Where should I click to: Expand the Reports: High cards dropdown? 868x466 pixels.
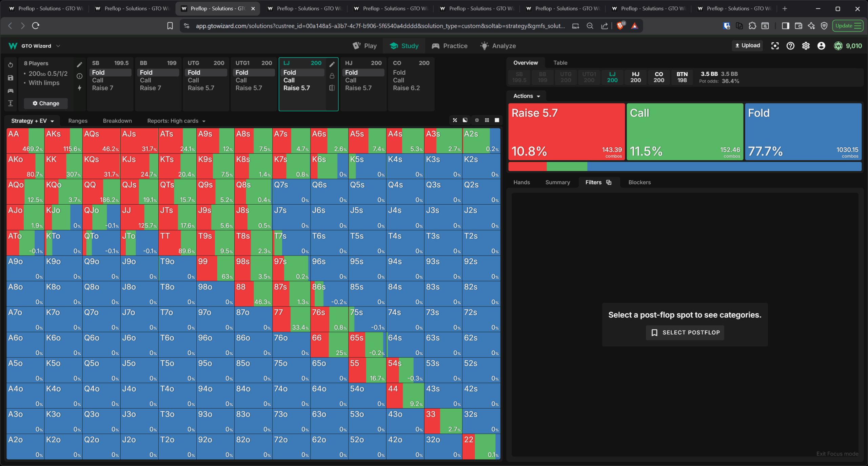point(176,121)
